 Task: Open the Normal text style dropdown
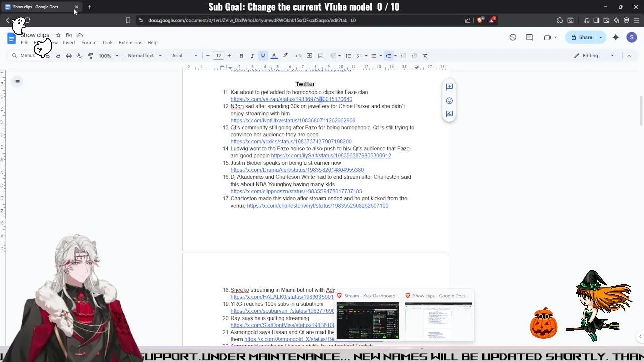point(145,56)
